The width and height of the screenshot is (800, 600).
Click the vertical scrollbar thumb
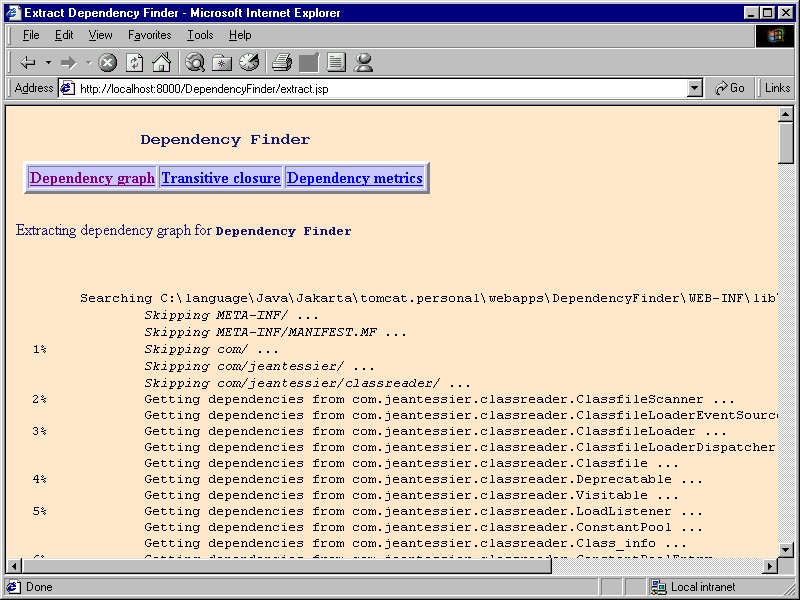point(786,143)
